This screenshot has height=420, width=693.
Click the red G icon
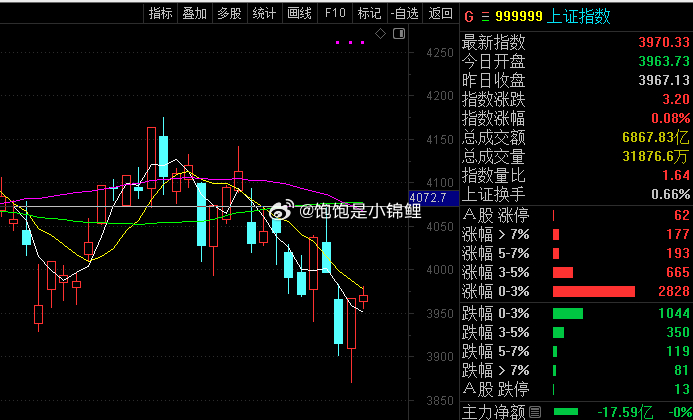tap(469, 17)
